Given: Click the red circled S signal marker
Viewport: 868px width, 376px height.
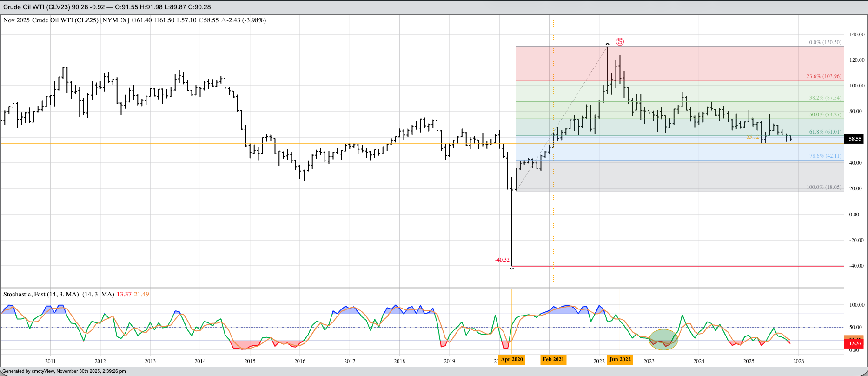Looking at the screenshot, I should [620, 42].
